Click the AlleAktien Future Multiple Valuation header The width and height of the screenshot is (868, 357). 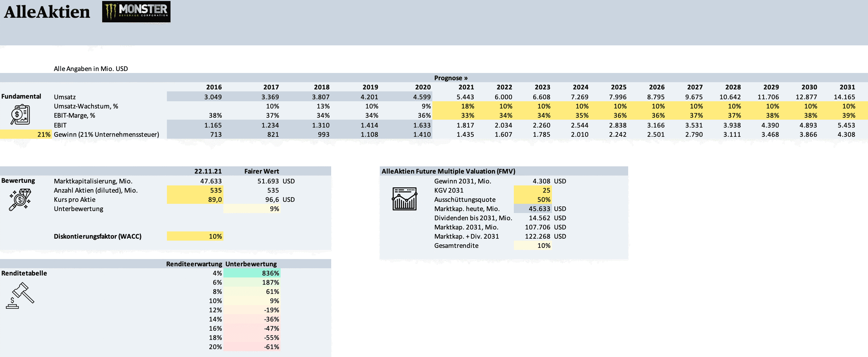click(x=448, y=171)
